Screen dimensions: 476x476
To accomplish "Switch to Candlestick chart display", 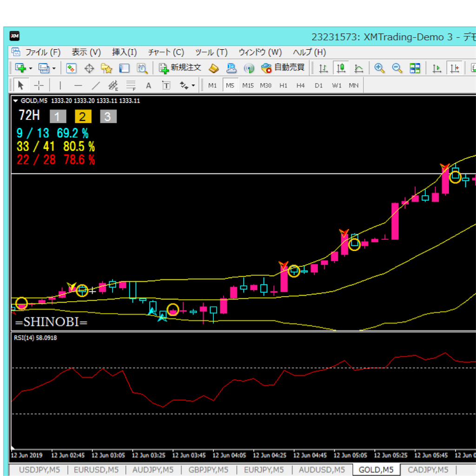I will point(341,68).
